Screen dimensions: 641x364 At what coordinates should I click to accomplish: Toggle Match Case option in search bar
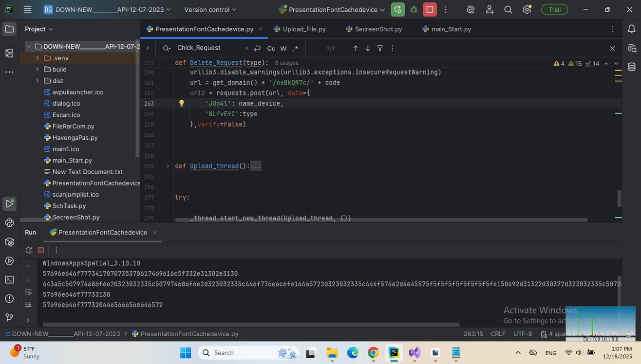(271, 48)
